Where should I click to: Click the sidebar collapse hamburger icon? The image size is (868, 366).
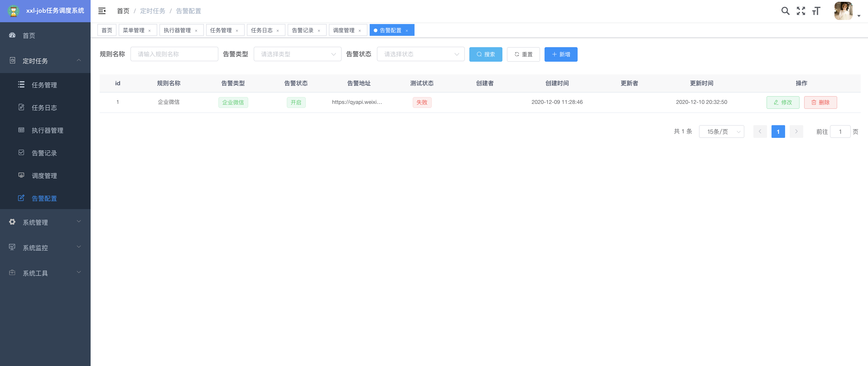click(102, 11)
